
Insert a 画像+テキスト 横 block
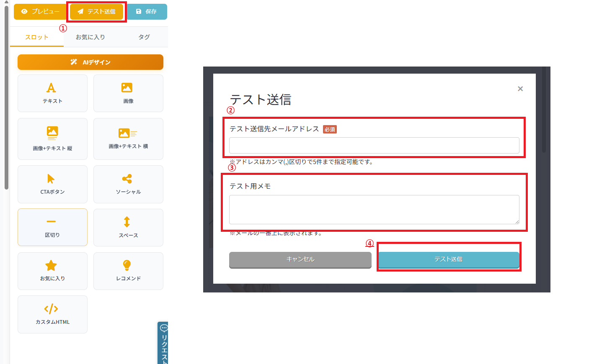click(128, 138)
